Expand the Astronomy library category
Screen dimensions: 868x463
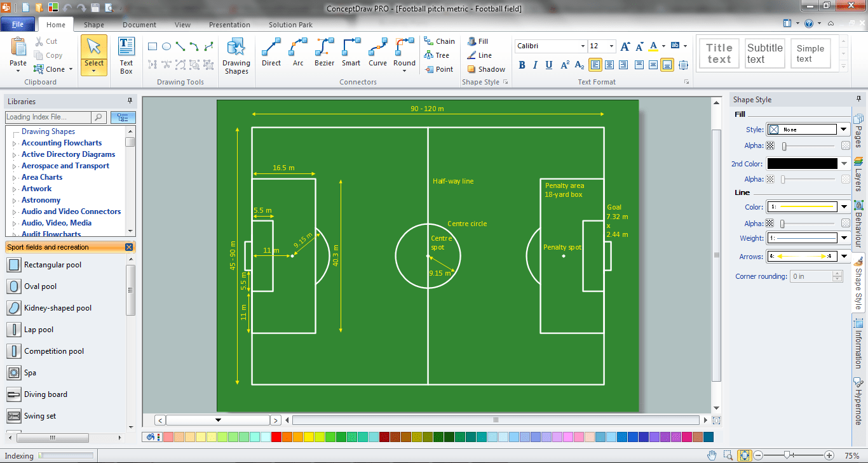pyautogui.click(x=41, y=199)
